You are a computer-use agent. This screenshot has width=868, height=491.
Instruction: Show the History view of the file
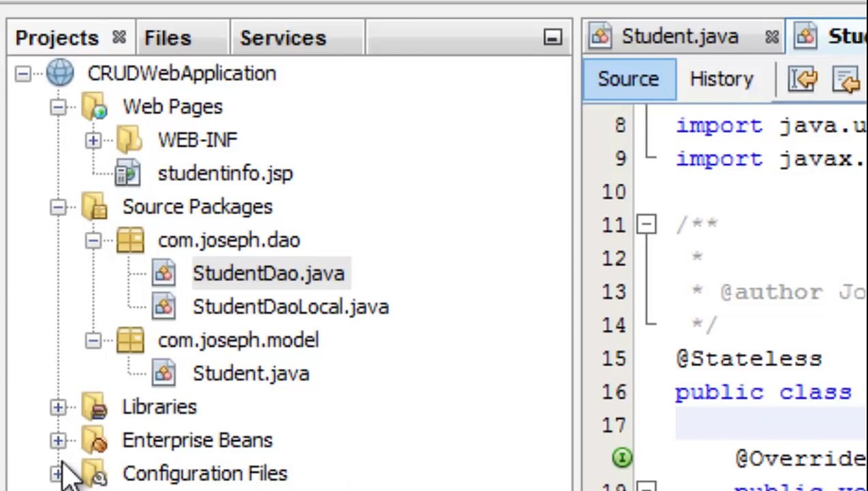(x=721, y=79)
